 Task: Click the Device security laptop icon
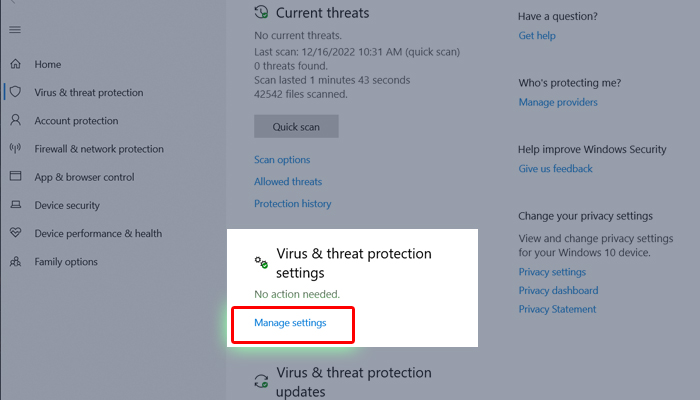[x=15, y=205]
